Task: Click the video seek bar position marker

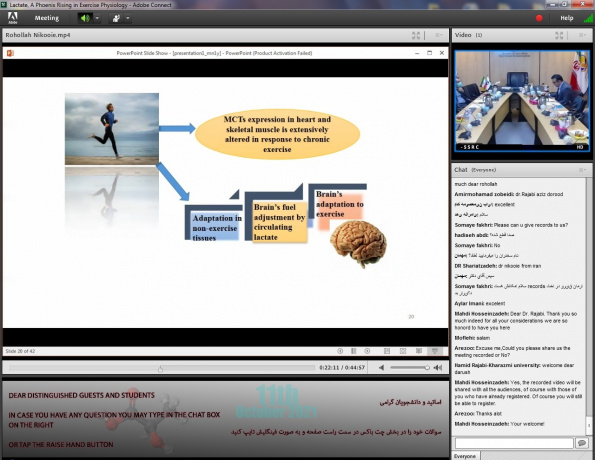Action: coord(161,369)
